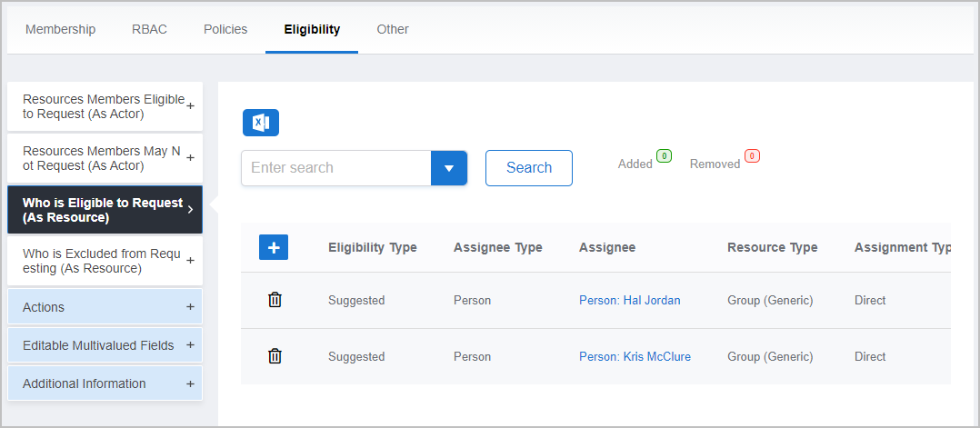This screenshot has height=428, width=980.
Task: Switch to the Membership tab
Action: [60, 29]
